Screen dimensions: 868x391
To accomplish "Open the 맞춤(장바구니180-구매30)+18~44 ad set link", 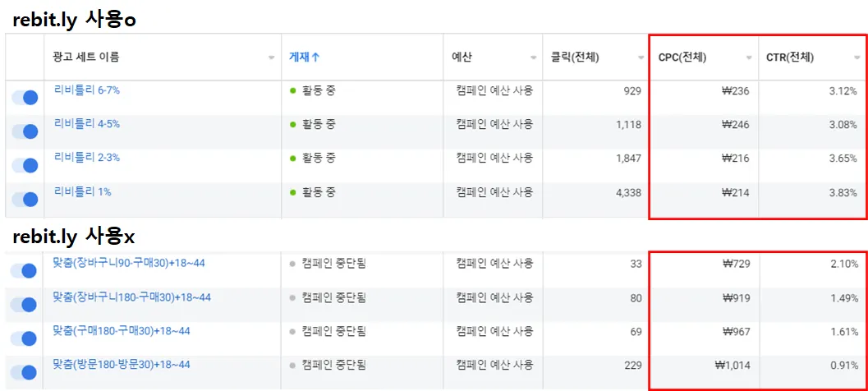I will click(131, 297).
